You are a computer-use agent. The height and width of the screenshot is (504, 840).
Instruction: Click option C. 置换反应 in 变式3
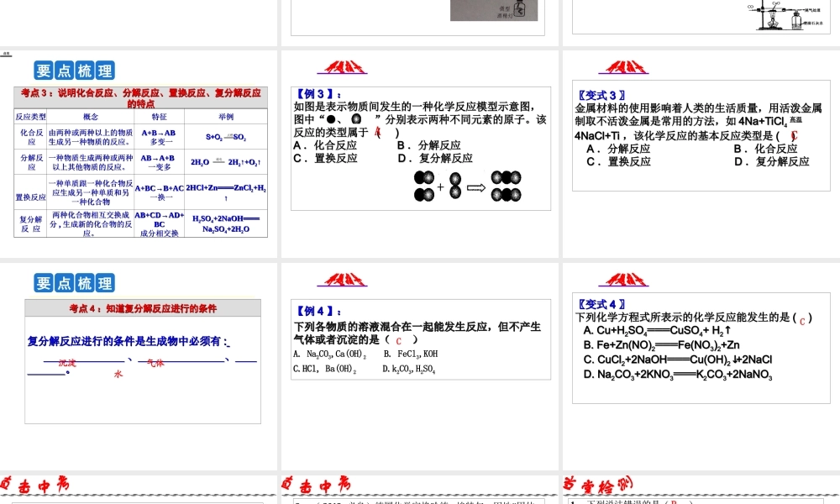pos(618,162)
